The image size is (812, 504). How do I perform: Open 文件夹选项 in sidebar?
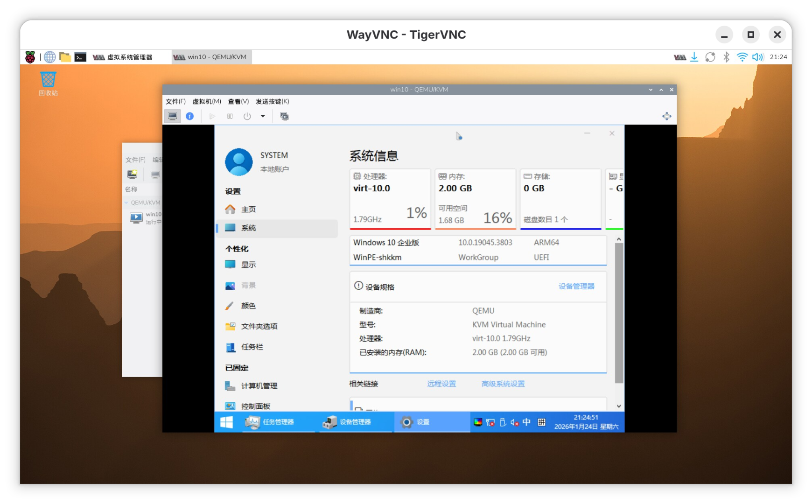[x=259, y=326]
